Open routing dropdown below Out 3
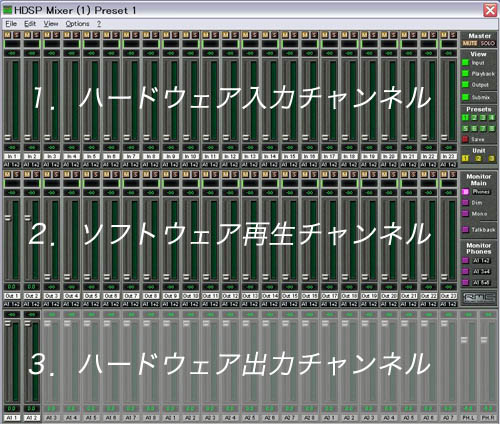This screenshot has width=500, height=424. [52, 304]
